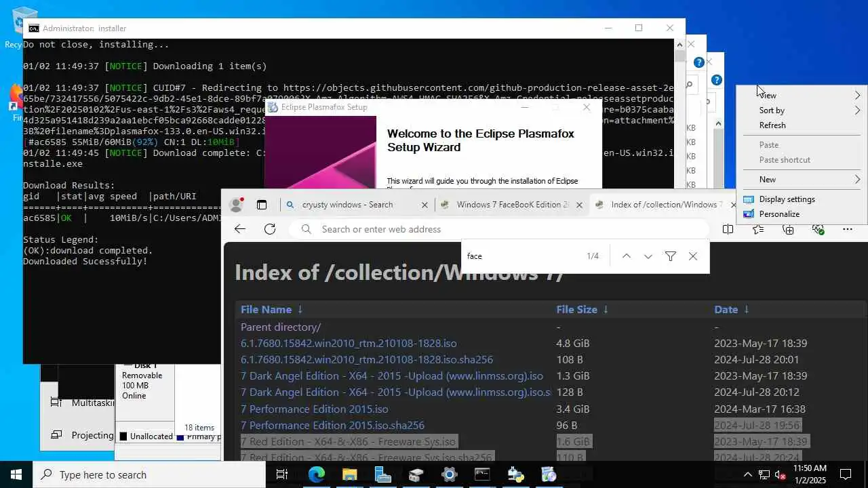The height and width of the screenshot is (488, 868).
Task: Switch to Command Prompt on taskbar
Action: [x=482, y=474]
